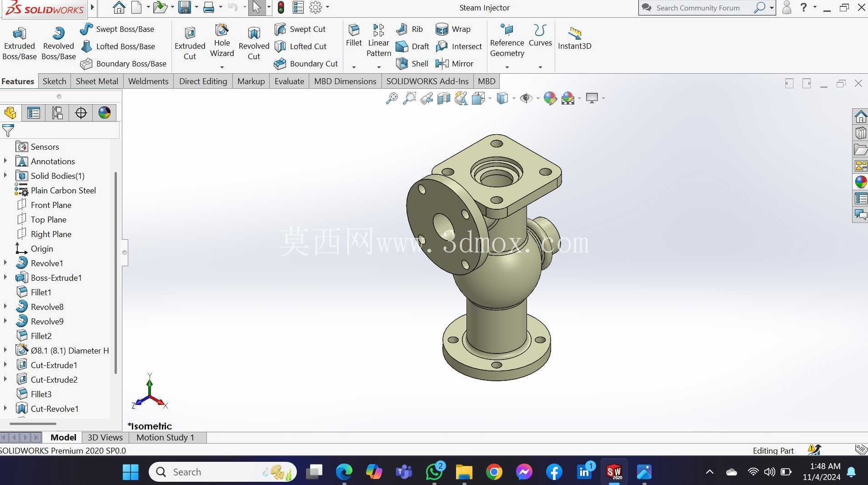Image resolution: width=868 pixels, height=485 pixels.
Task: Expand the Revolve8 feature node
Action: (x=5, y=307)
